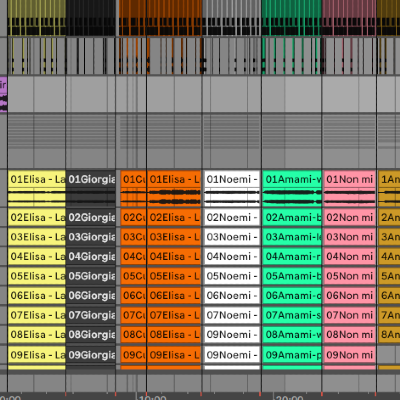Image resolution: width=400 pixels, height=400 pixels.
Task: Click the orange 09Cu clip
Action: tap(133, 355)
